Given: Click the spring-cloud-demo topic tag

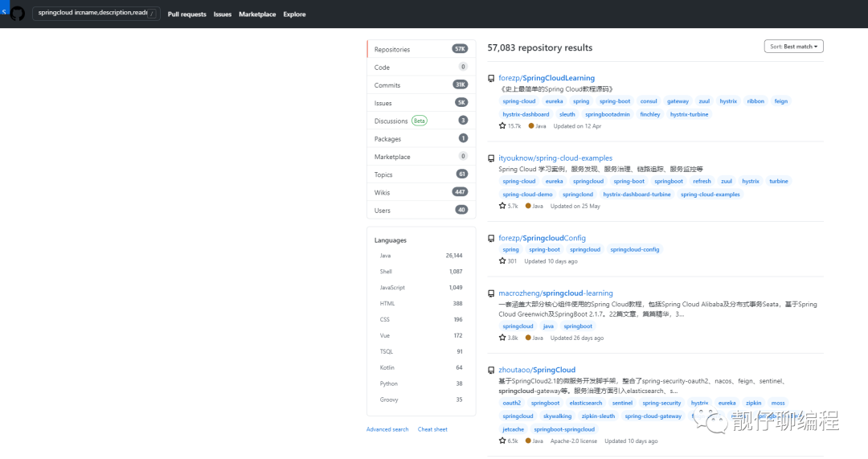Looking at the screenshot, I should tap(527, 195).
